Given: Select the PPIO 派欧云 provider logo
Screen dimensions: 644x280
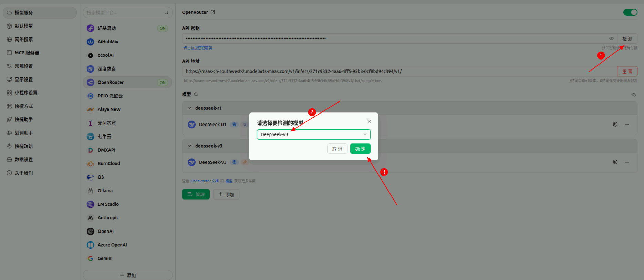Looking at the screenshot, I should (x=91, y=96).
